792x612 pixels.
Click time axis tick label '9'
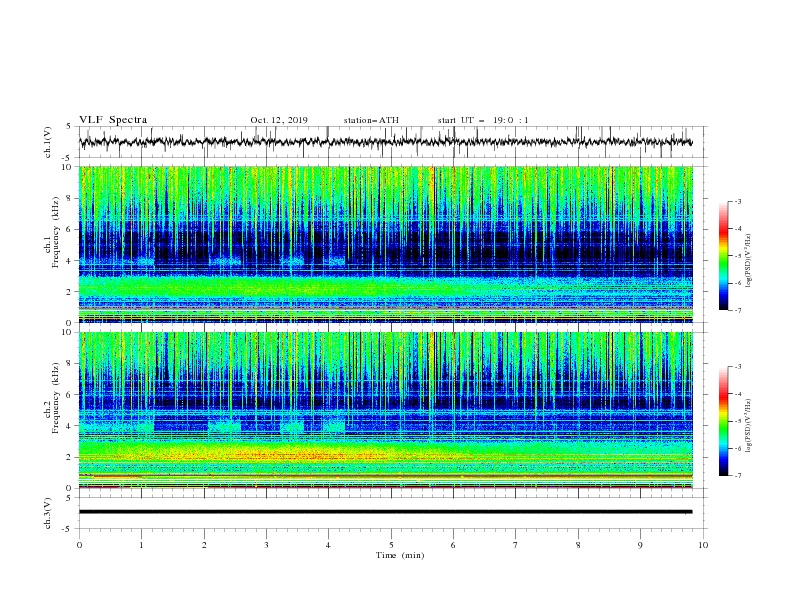[x=640, y=545]
